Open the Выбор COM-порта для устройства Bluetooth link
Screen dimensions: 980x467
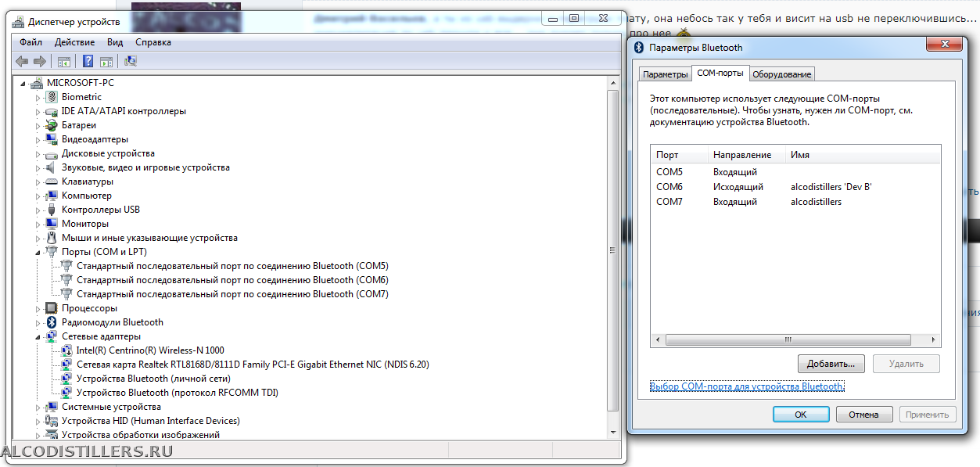tap(746, 386)
